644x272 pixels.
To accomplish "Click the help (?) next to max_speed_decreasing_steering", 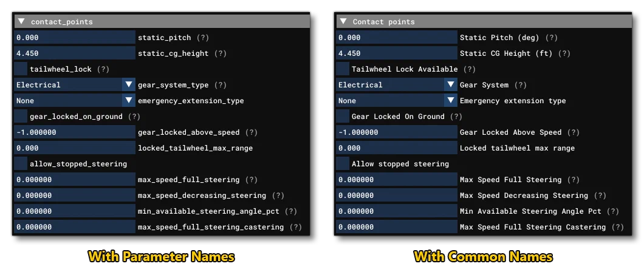I will tap(278, 195).
